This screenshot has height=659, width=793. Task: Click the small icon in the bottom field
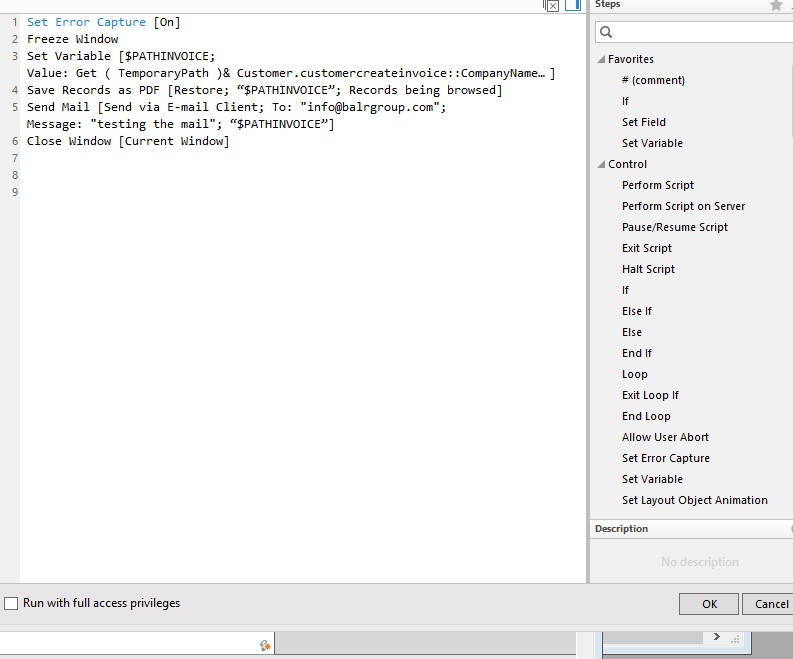click(265, 646)
